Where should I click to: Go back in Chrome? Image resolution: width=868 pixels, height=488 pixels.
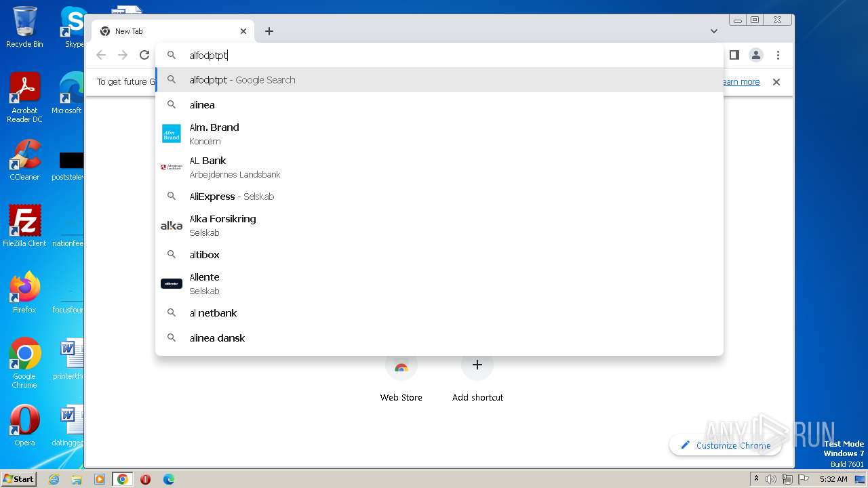101,55
